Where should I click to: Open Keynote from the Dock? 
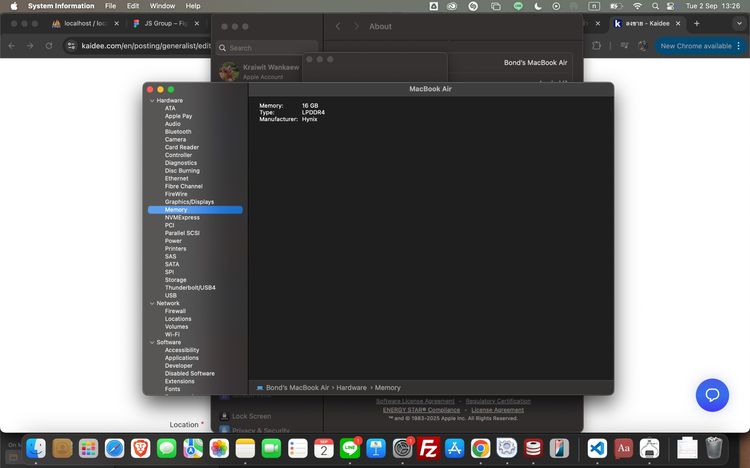376,448
